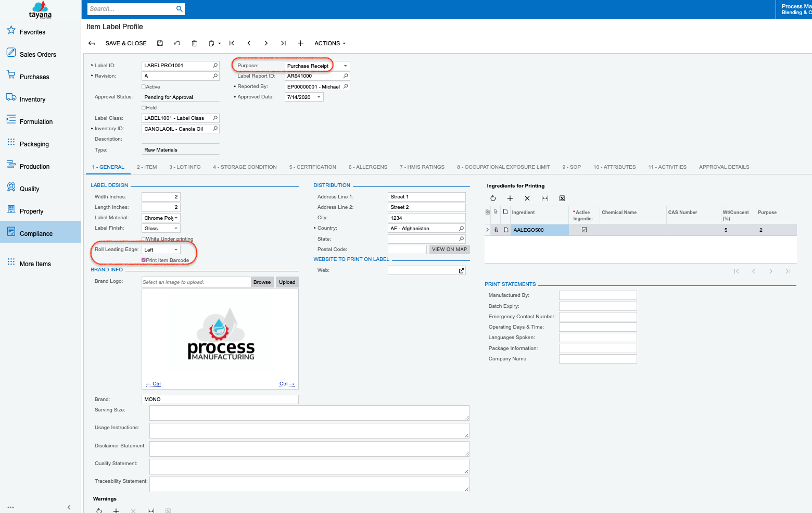Click the back arrow toolbar icon
The height and width of the screenshot is (513, 812).
coord(92,43)
